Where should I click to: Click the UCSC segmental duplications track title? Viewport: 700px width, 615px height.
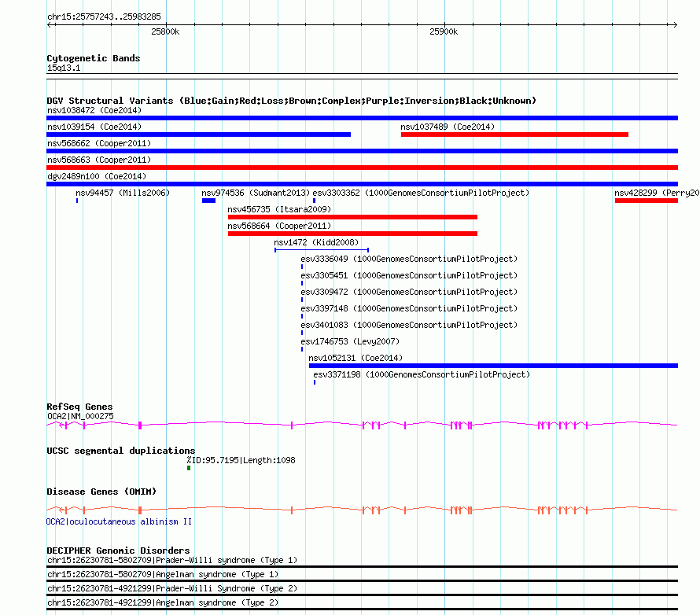pyautogui.click(x=121, y=451)
